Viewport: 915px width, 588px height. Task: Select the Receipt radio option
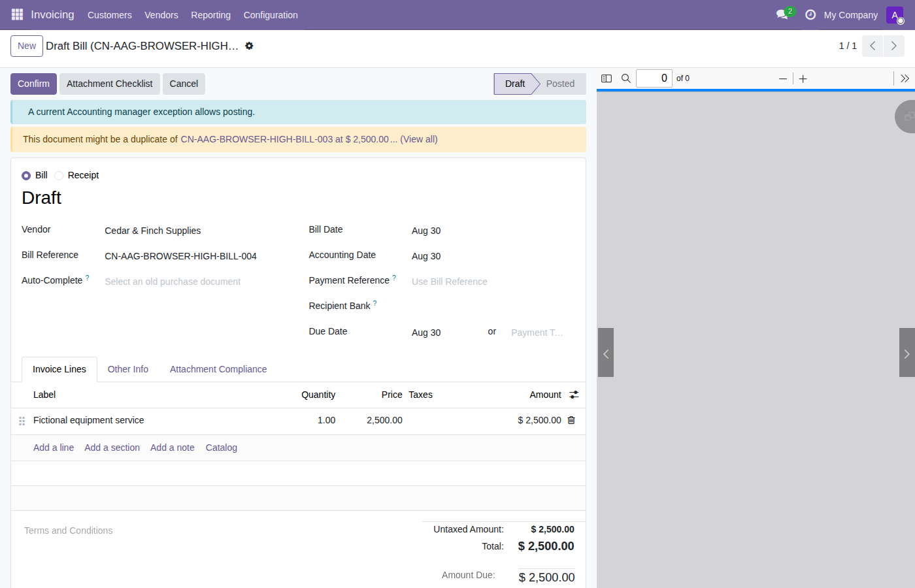point(59,176)
